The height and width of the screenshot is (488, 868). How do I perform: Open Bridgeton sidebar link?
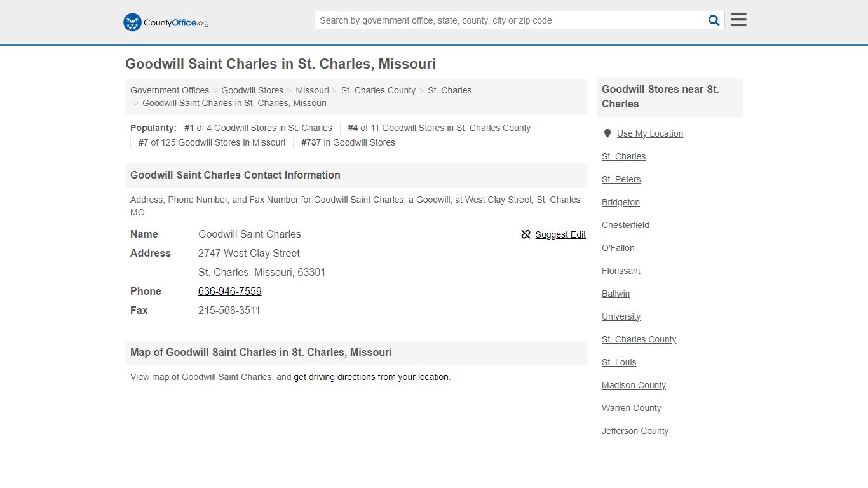[621, 202]
